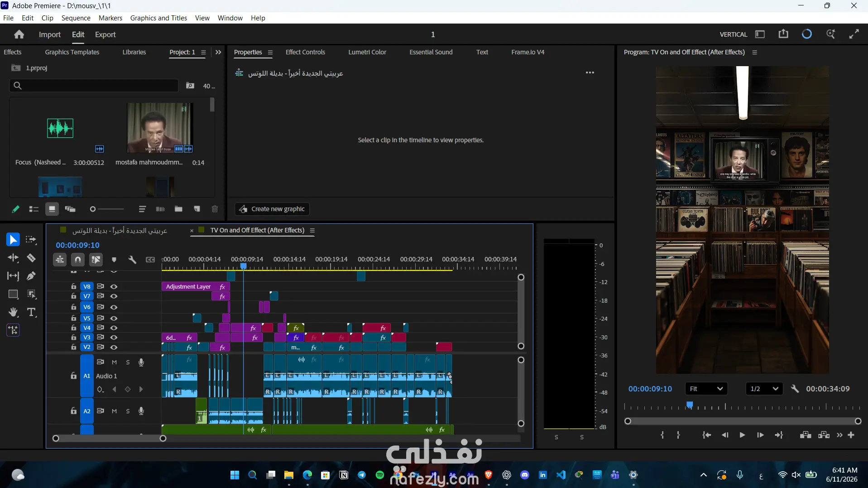Switch to the Effect Controls tab
868x488 pixels.
click(305, 52)
